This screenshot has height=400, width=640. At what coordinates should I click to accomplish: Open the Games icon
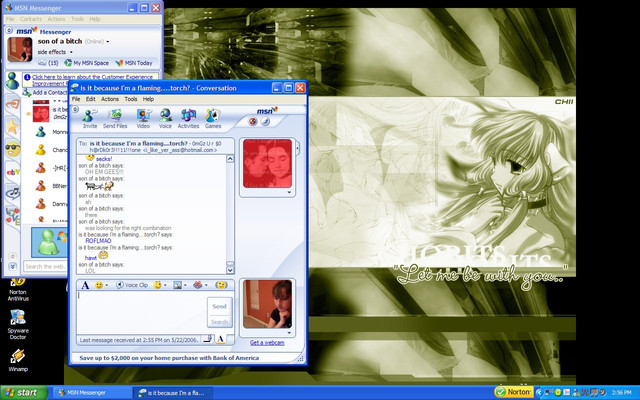click(213, 116)
